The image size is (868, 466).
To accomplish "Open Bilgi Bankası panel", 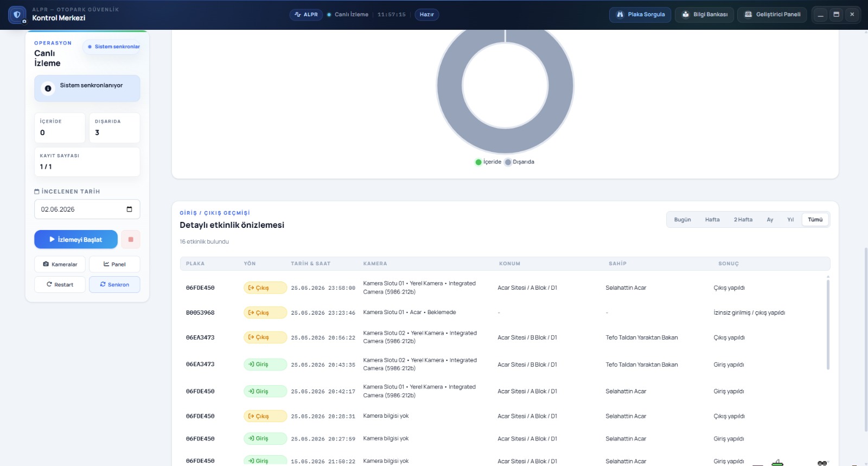I will click(x=705, y=15).
